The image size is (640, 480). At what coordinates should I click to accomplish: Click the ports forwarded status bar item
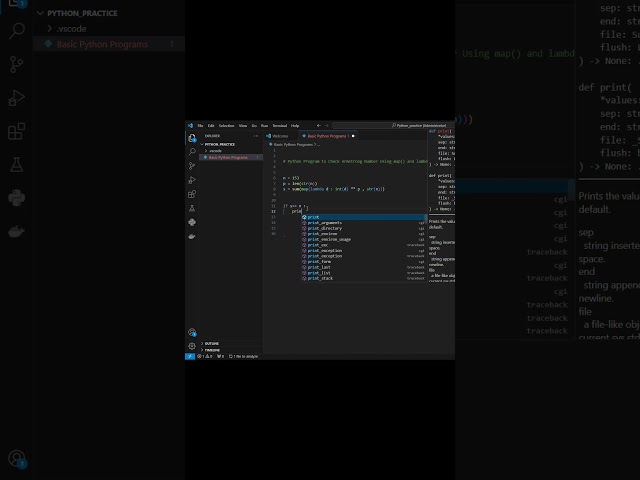(220, 356)
